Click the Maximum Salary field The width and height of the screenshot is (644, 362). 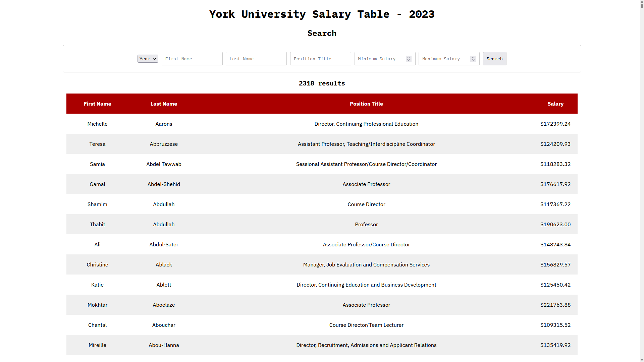tap(444, 59)
